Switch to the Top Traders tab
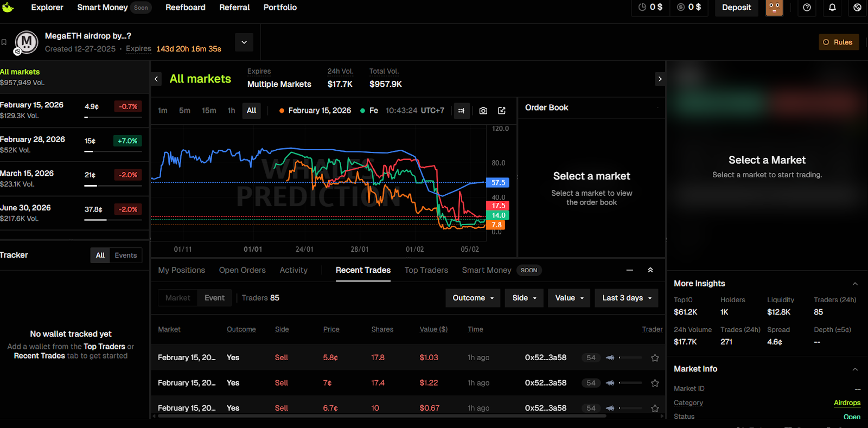The image size is (868, 428). (x=426, y=270)
